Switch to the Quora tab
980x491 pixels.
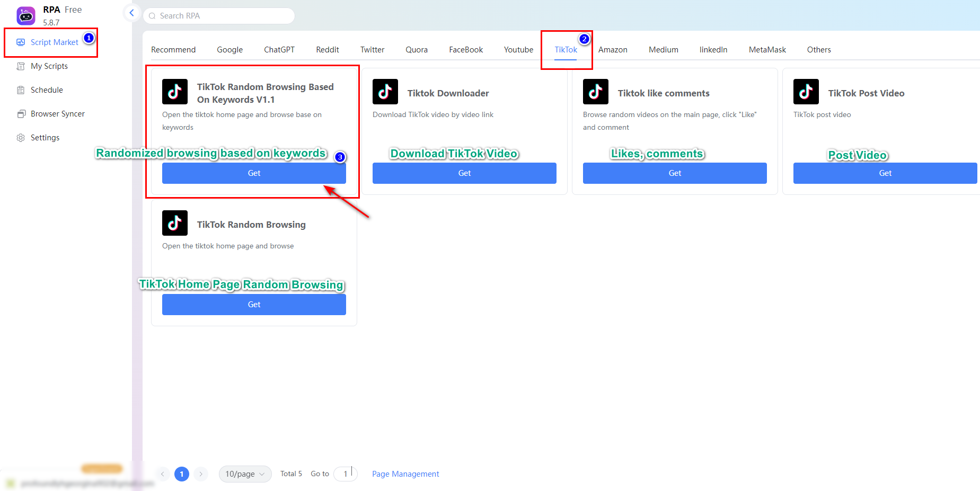click(417, 50)
